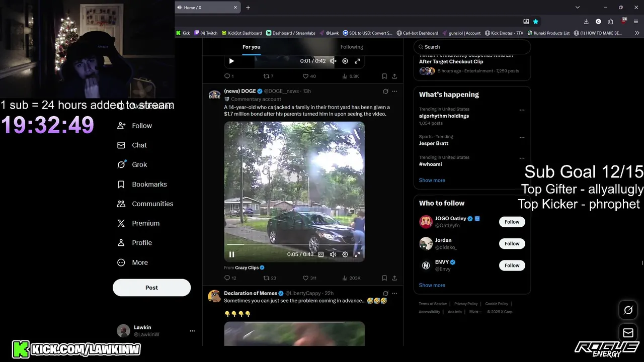
Task: Open Follow in X sidebar
Action: 134,126
